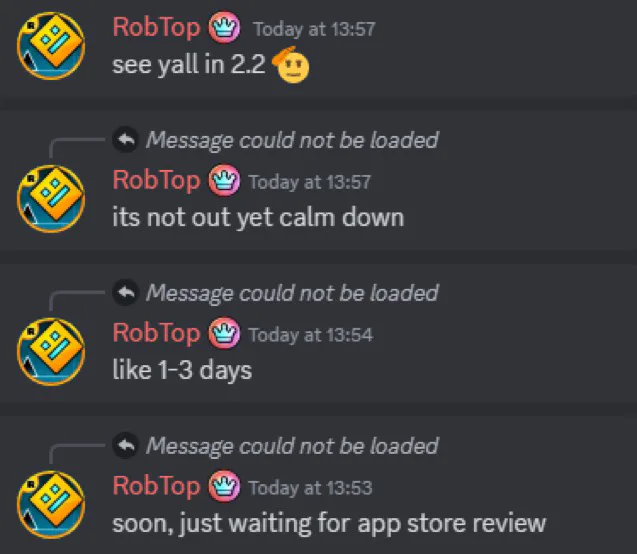Click the salute emoji after 'see yall in 2.2'
This screenshot has height=554, width=637.
pos(291,65)
